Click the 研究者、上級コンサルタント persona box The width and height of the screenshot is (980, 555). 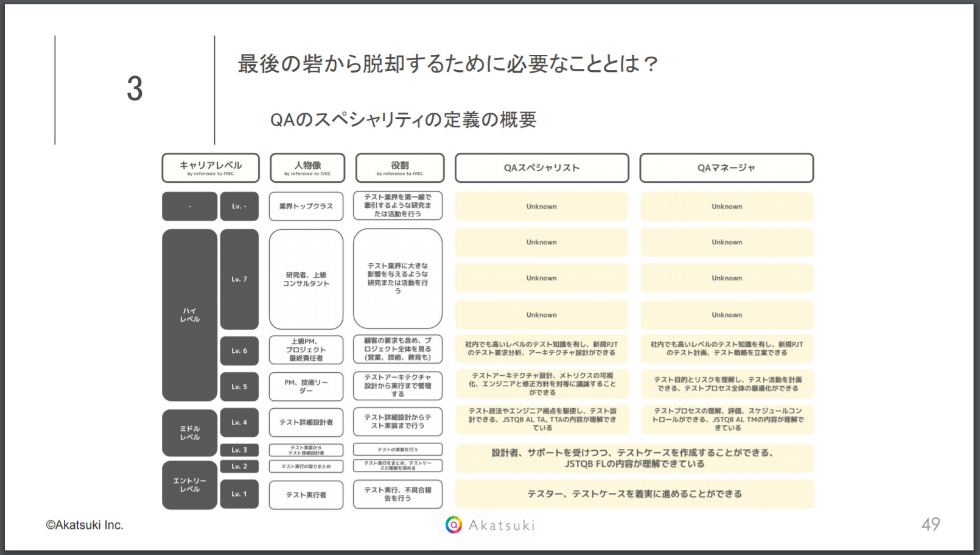click(x=306, y=279)
